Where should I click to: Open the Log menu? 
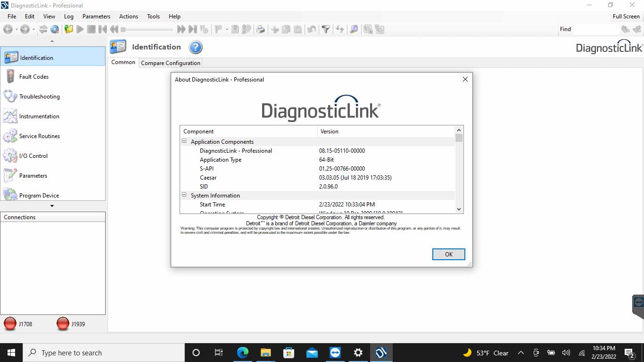pyautogui.click(x=69, y=16)
